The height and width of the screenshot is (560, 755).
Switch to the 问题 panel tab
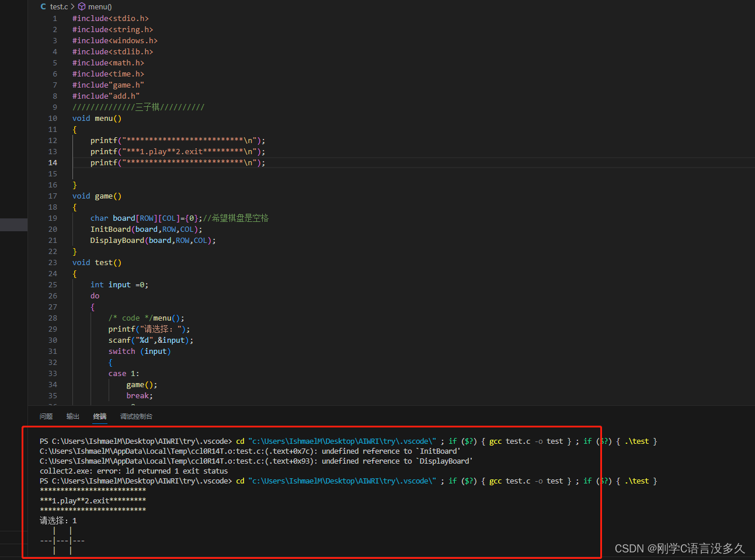46,416
